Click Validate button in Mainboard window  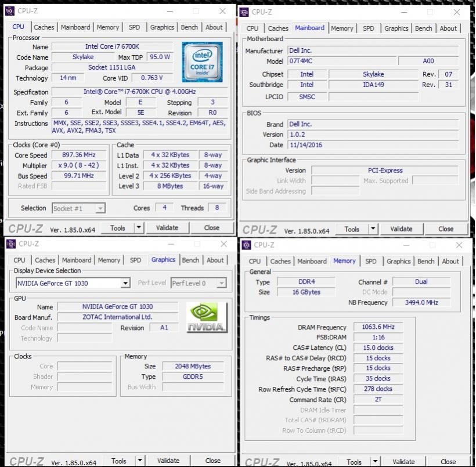tap(401, 229)
